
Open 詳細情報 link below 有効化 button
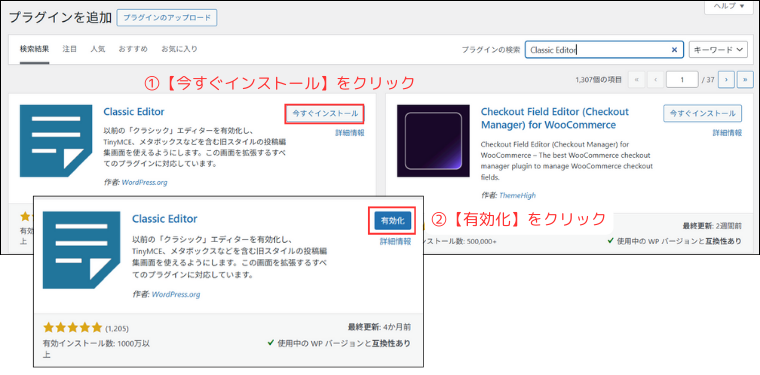396,242
